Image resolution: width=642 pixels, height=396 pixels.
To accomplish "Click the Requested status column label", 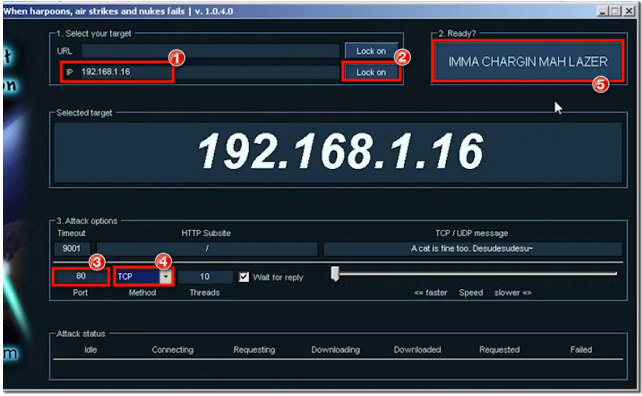I will click(500, 350).
